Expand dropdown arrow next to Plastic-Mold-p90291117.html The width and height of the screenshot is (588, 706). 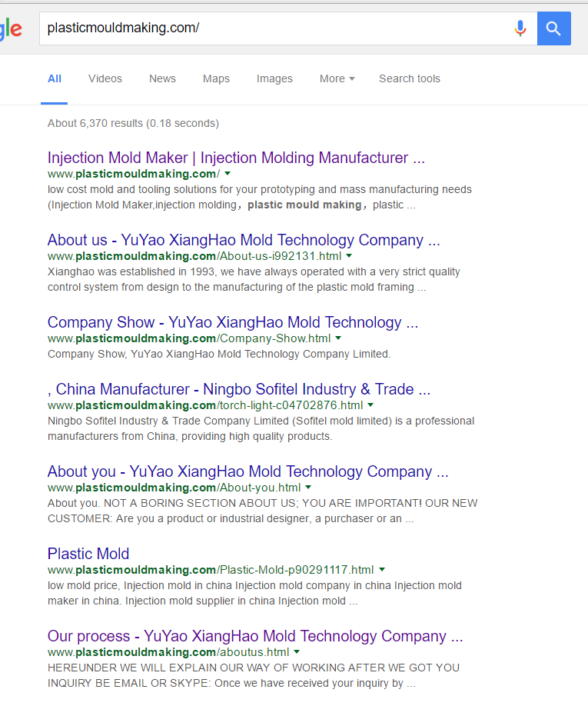[x=382, y=570]
